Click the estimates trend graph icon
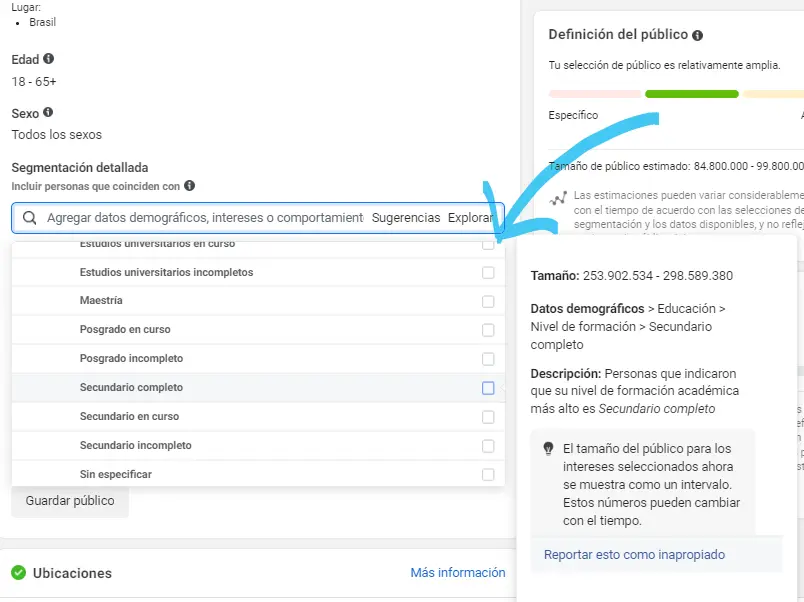Screen dimensions: 804x602 [558, 198]
